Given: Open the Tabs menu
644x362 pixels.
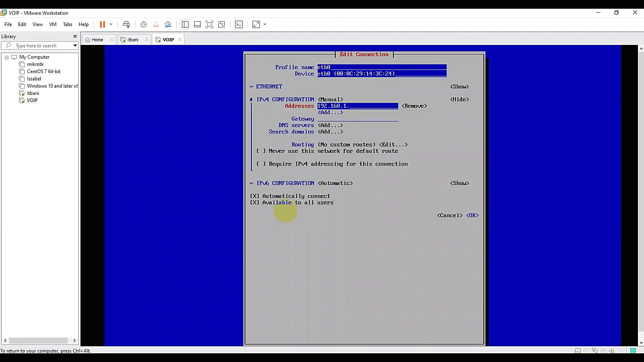Looking at the screenshot, I should [67, 24].
